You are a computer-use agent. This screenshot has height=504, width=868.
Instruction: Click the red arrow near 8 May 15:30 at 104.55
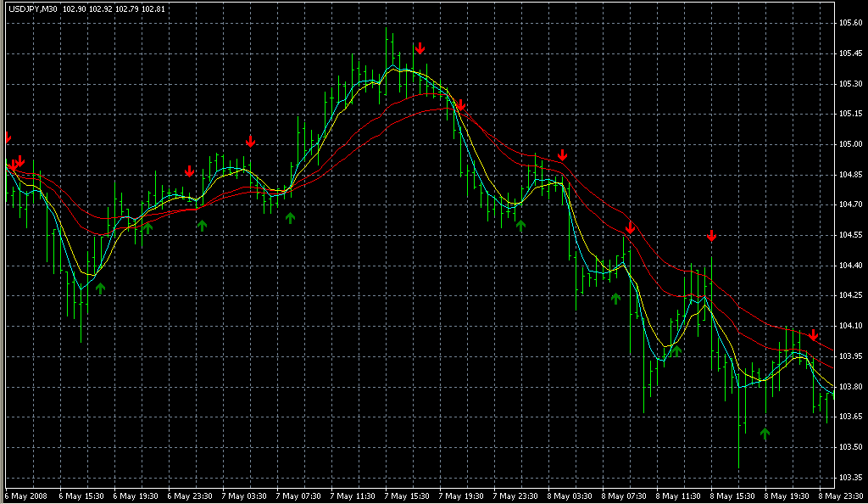point(712,236)
